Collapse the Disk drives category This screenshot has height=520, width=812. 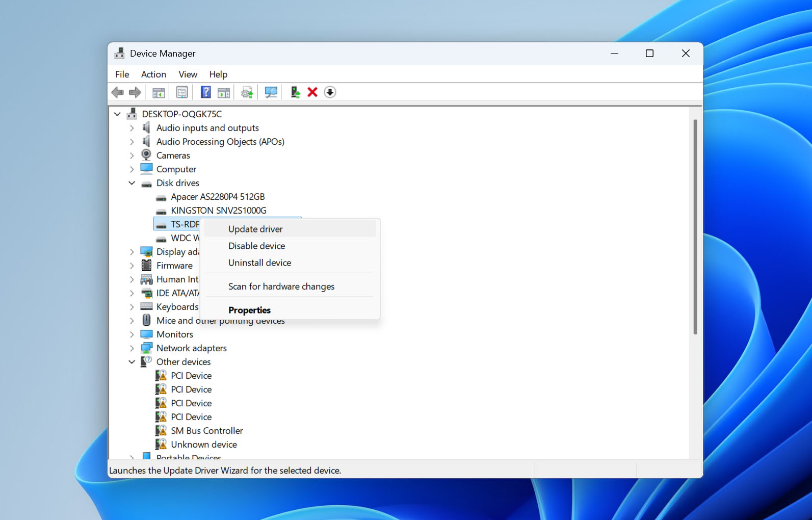pos(132,183)
